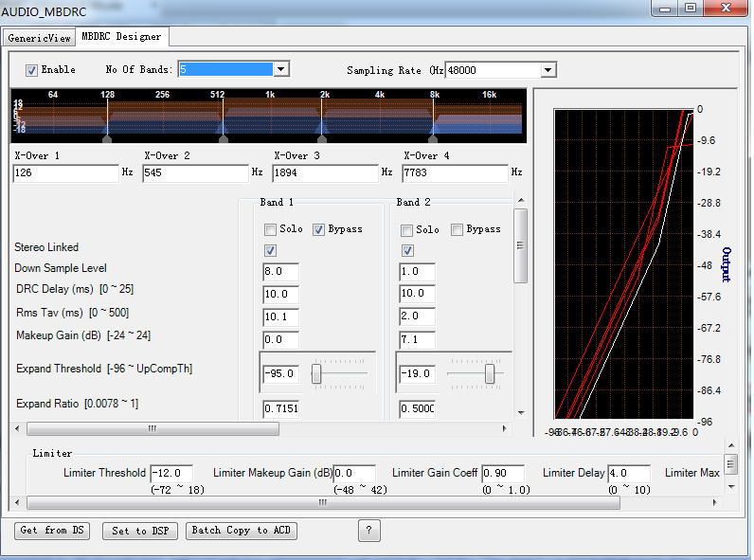This screenshot has width=754, height=560.
Task: Click the crossover marker near 2k
Action: coord(322,138)
